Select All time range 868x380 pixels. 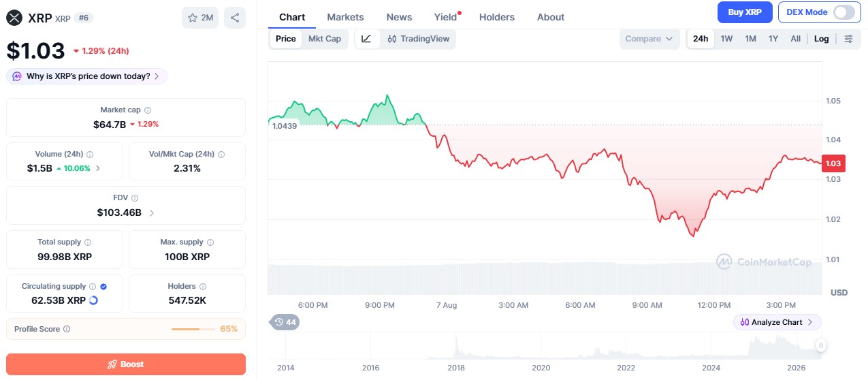coord(795,39)
